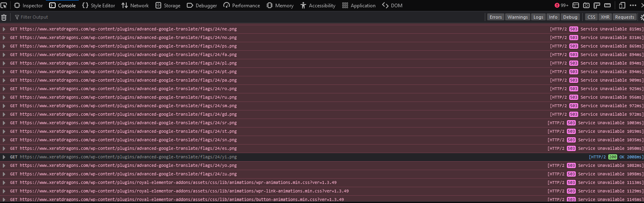Enable Responsive Design Mode
644x203 pixels.
coord(622,6)
